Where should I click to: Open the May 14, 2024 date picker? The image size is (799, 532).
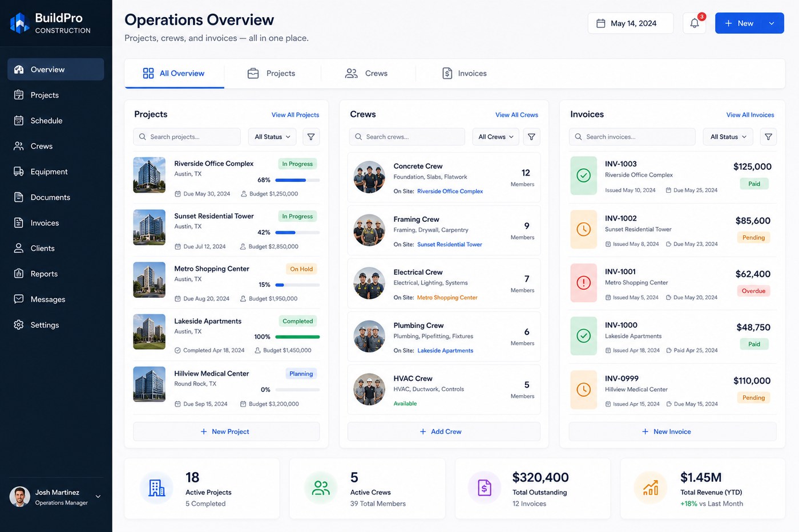631,23
